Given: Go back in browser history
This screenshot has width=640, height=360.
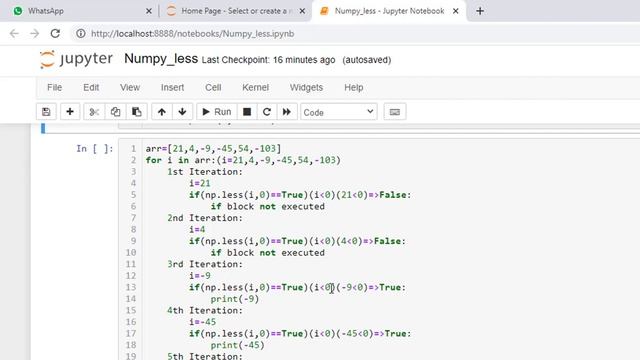Looking at the screenshot, I should tap(14, 33).
